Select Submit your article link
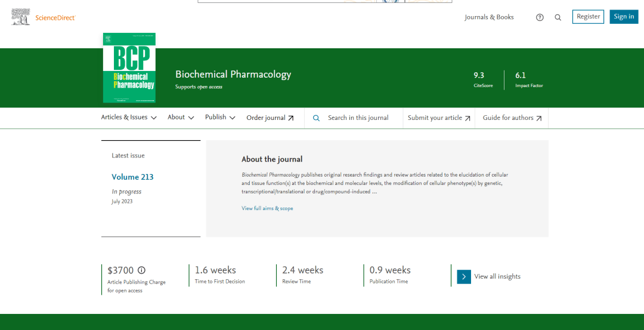 [435, 118]
